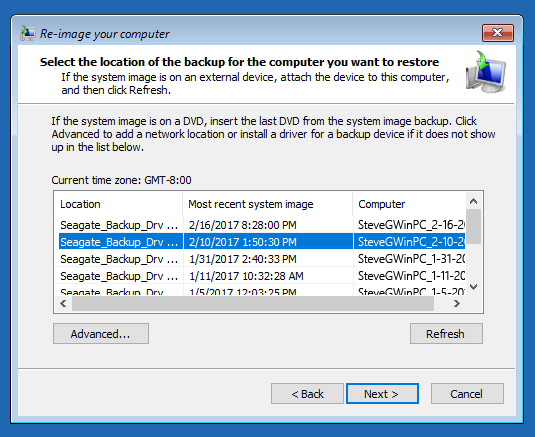This screenshot has height=437, width=535.
Task: Click SteveGWinPC_1-11 computer entry
Action: coord(411,276)
